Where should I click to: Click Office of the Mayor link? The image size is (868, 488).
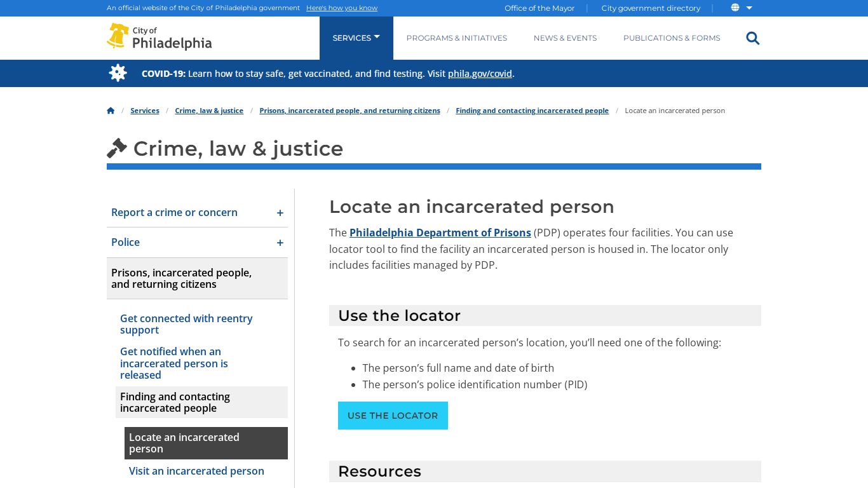[539, 8]
